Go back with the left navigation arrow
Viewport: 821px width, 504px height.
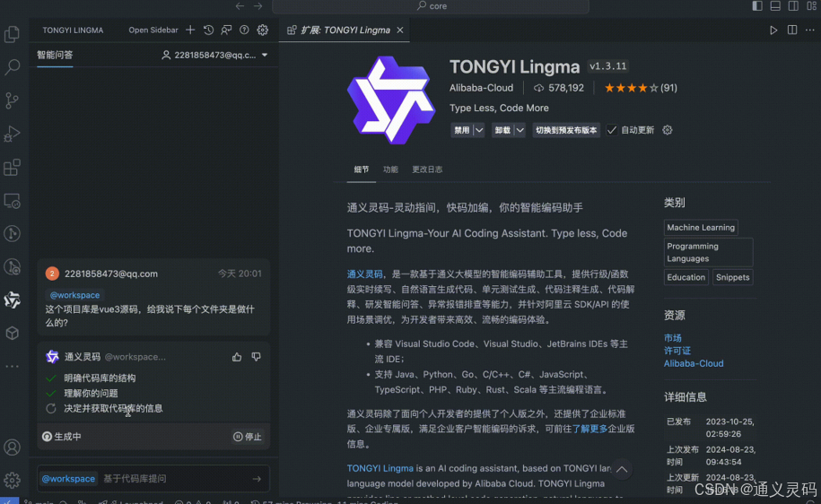pyautogui.click(x=240, y=5)
